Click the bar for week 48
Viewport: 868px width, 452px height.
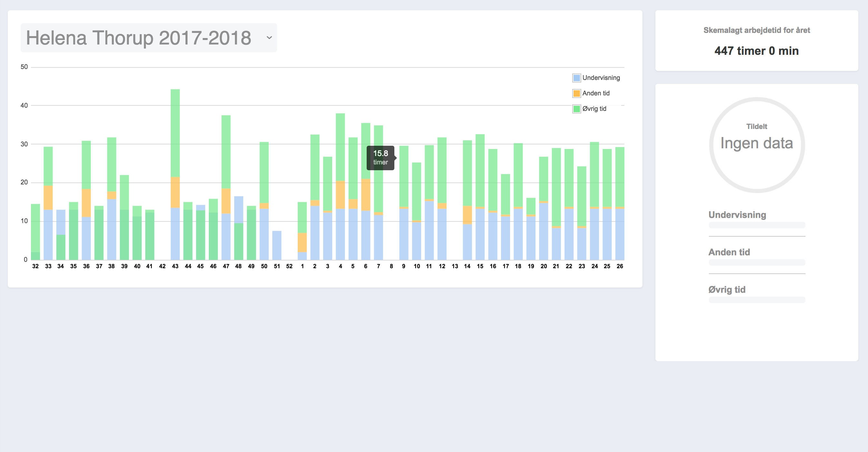[238, 228]
